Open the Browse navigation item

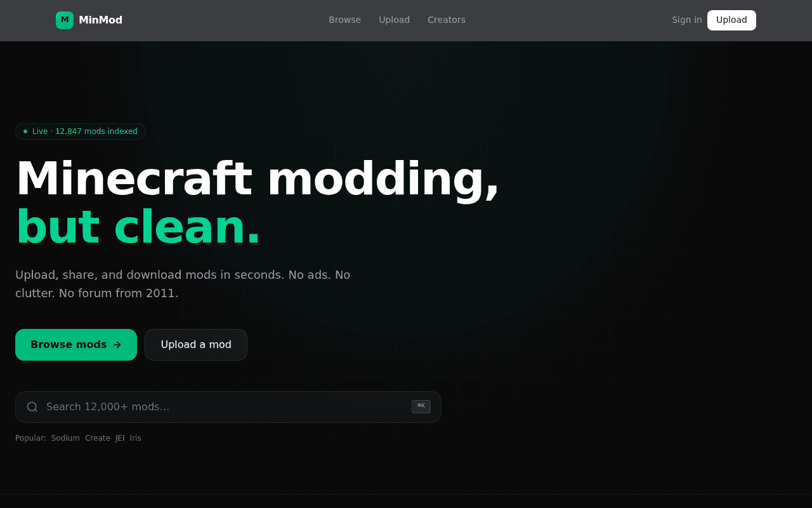click(x=344, y=20)
